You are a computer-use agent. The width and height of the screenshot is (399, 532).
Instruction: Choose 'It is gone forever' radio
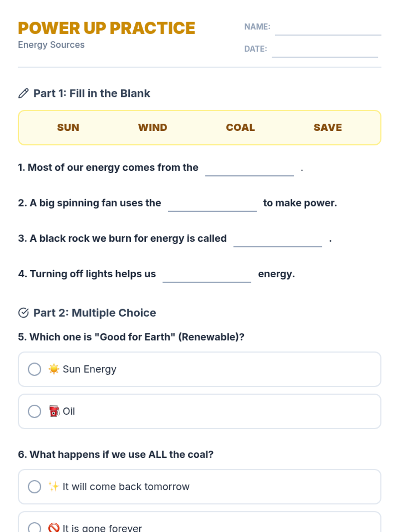pyautogui.click(x=35, y=528)
